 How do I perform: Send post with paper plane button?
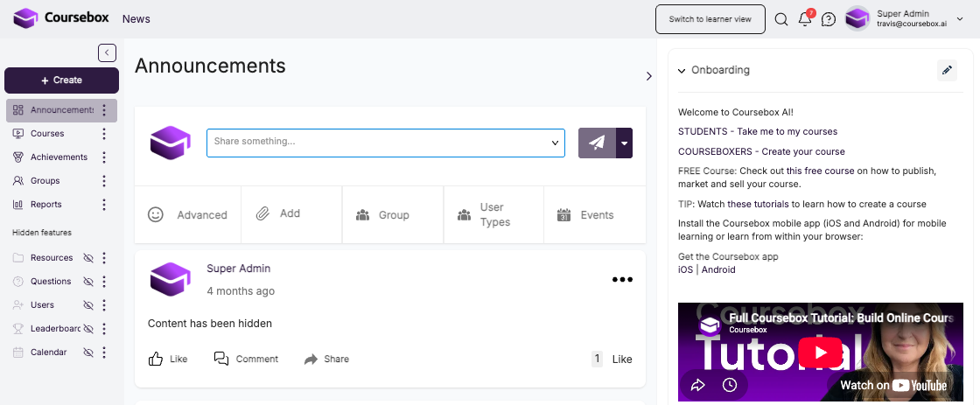tap(597, 143)
